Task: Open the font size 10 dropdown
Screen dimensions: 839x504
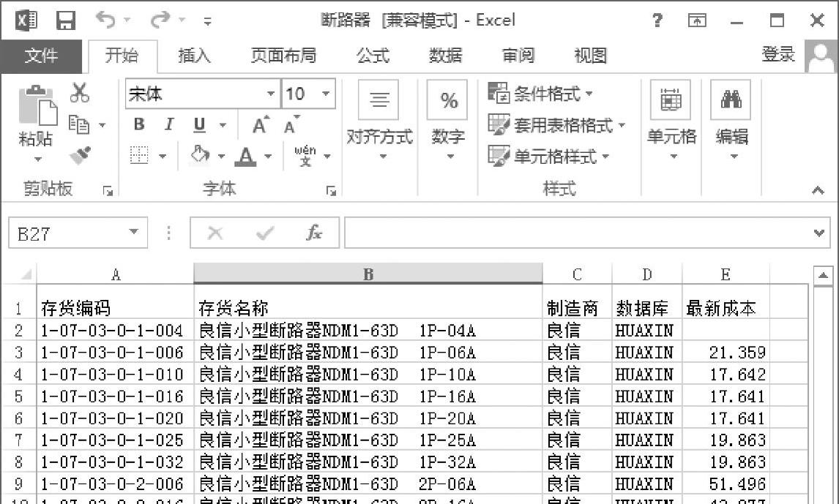Action: click(325, 94)
